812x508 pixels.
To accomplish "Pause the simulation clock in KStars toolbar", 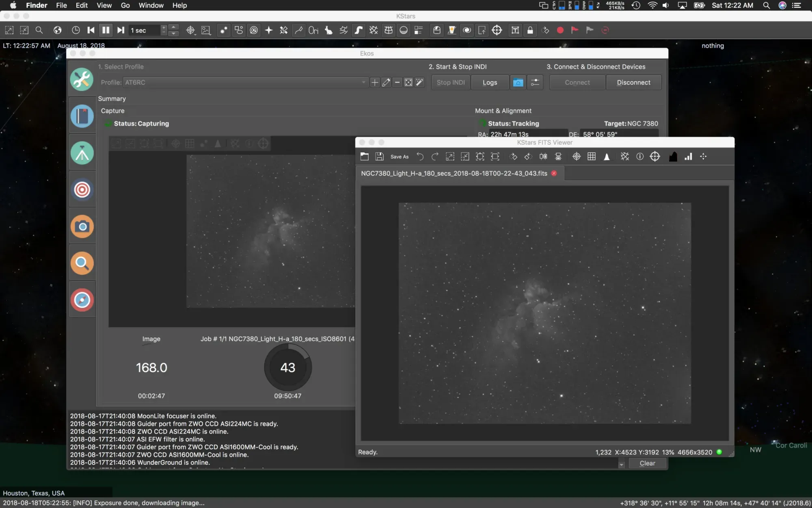I will [x=106, y=30].
